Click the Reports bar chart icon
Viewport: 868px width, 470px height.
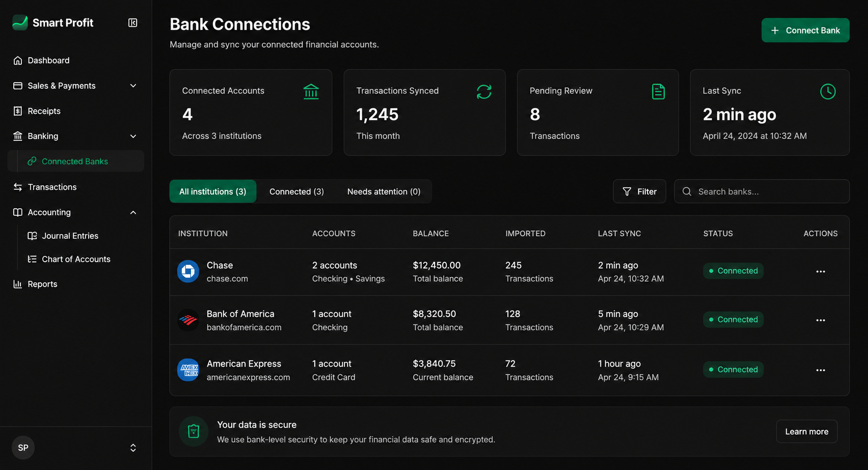18,284
